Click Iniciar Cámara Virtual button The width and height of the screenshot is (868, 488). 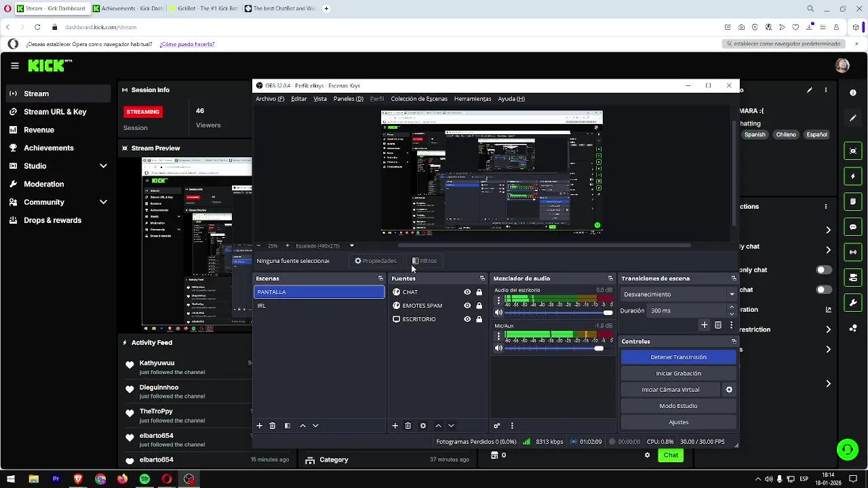coord(671,390)
